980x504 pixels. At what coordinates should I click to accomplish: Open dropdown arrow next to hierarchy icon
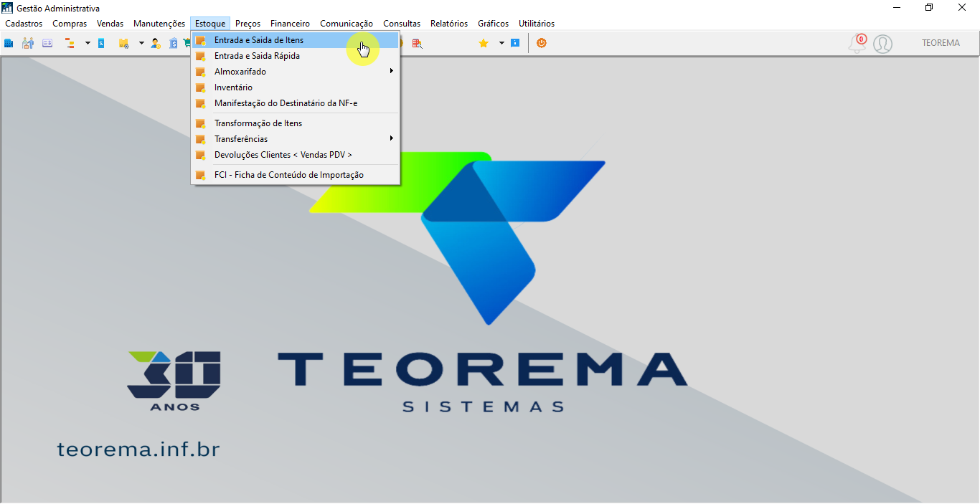(x=88, y=43)
